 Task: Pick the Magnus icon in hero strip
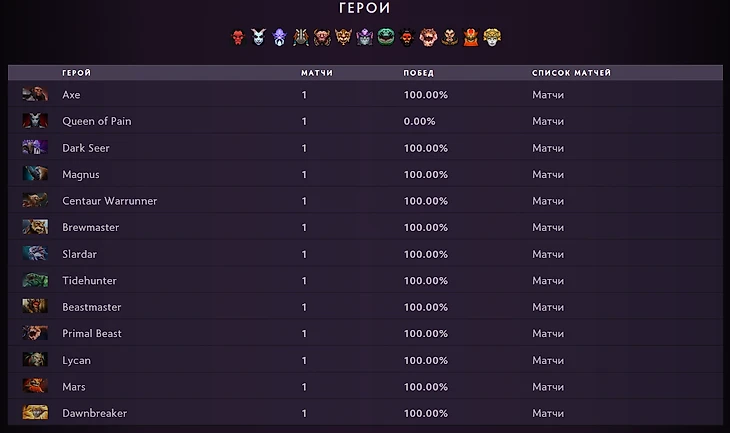tap(301, 37)
